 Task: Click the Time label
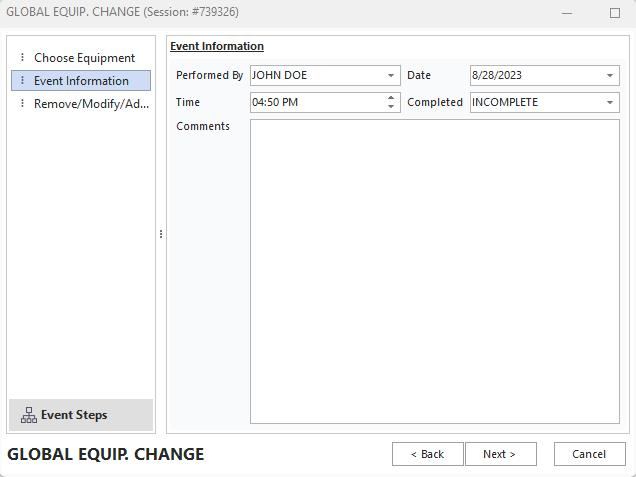coord(187,102)
